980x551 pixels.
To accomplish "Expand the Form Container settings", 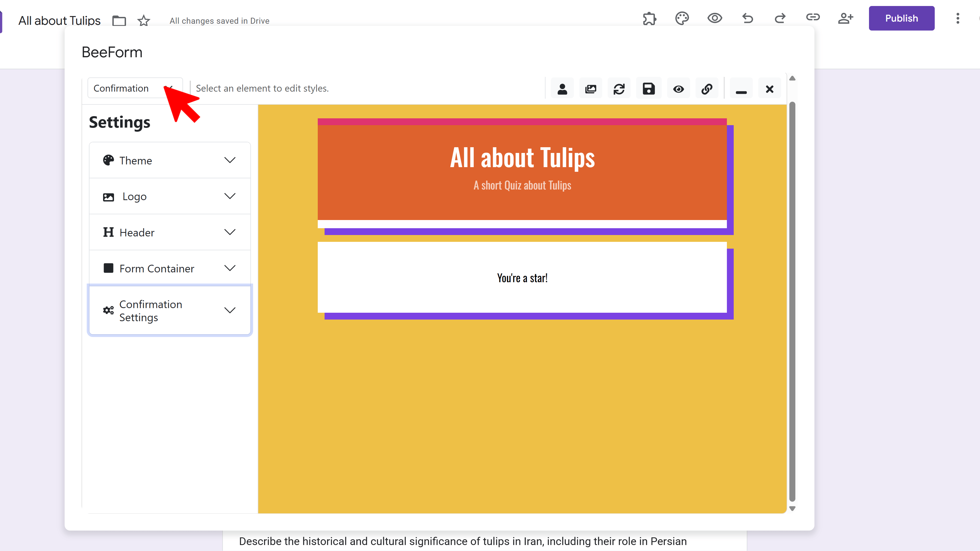I will (x=169, y=268).
